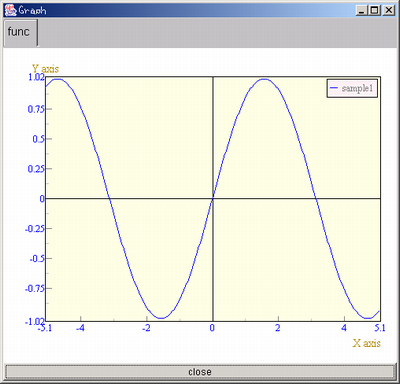Click the -0.25 Y-axis tick label
The image size is (400, 384).
pyautogui.click(x=34, y=229)
